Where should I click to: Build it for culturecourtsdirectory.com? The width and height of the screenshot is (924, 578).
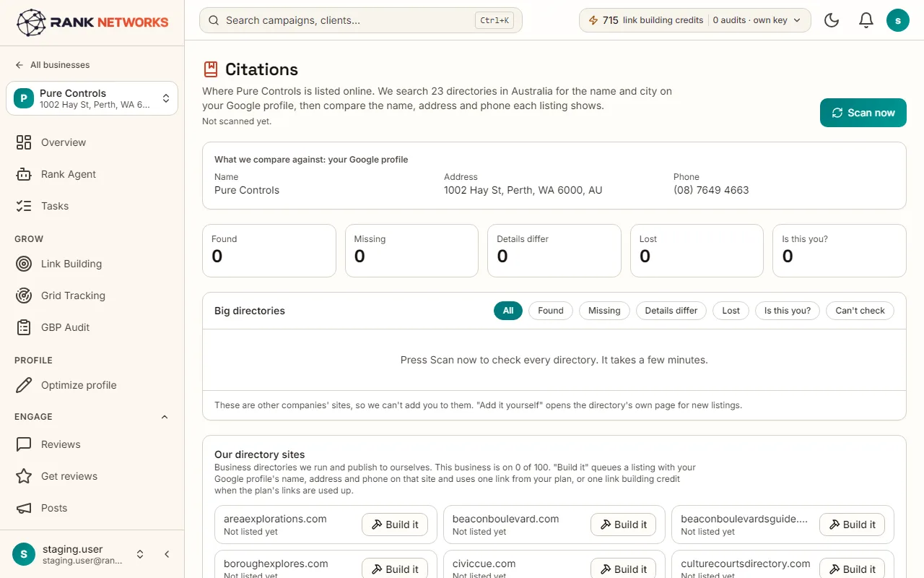coord(852,569)
